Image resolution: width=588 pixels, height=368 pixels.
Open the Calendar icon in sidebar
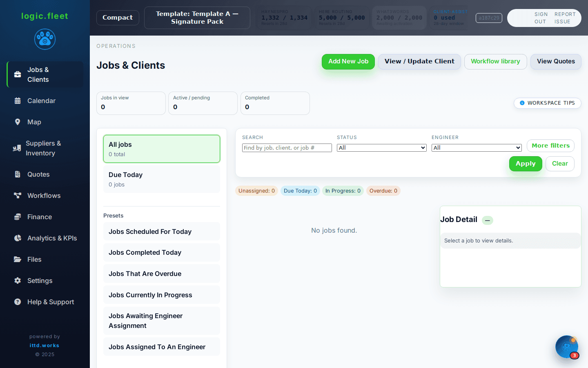[x=18, y=101]
